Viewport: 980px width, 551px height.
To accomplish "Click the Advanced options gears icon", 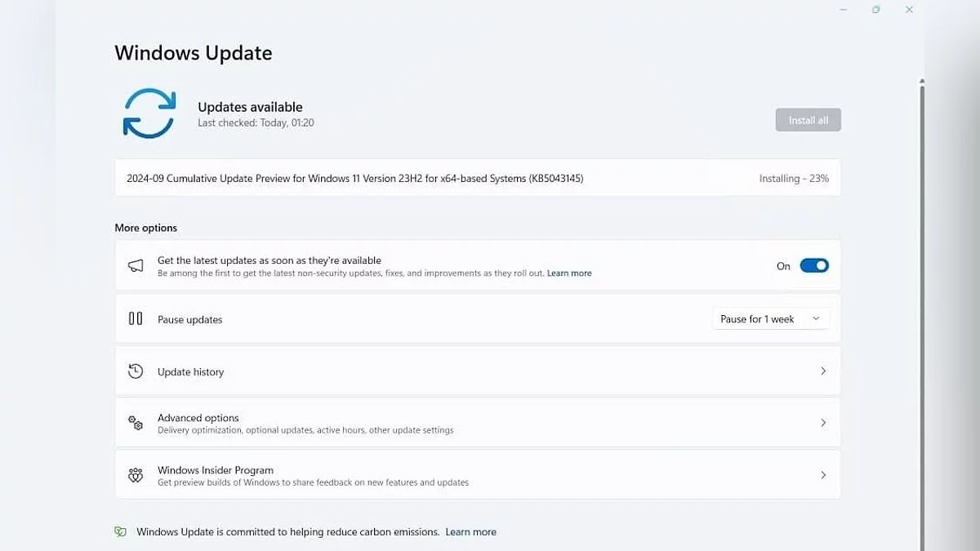I will (136, 423).
